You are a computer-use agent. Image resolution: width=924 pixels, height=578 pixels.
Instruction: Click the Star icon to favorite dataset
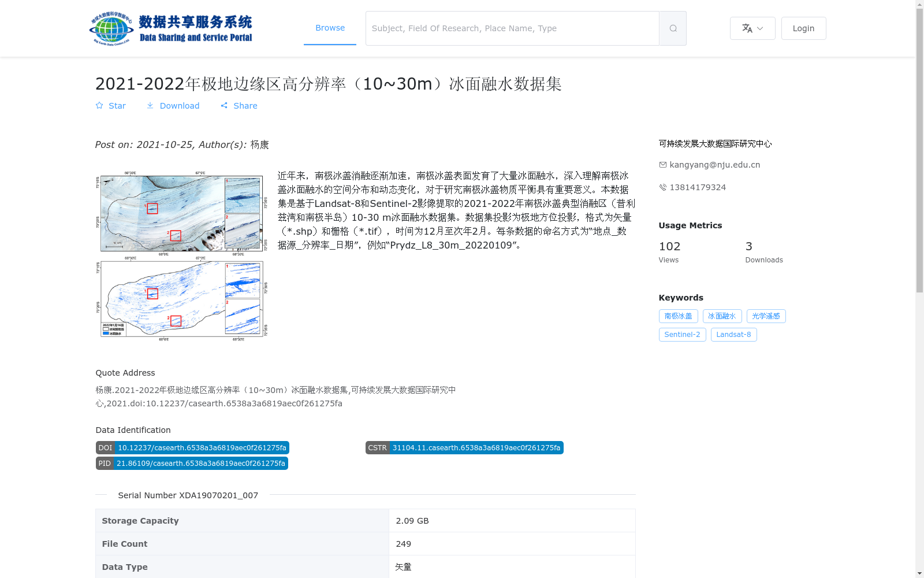point(99,105)
